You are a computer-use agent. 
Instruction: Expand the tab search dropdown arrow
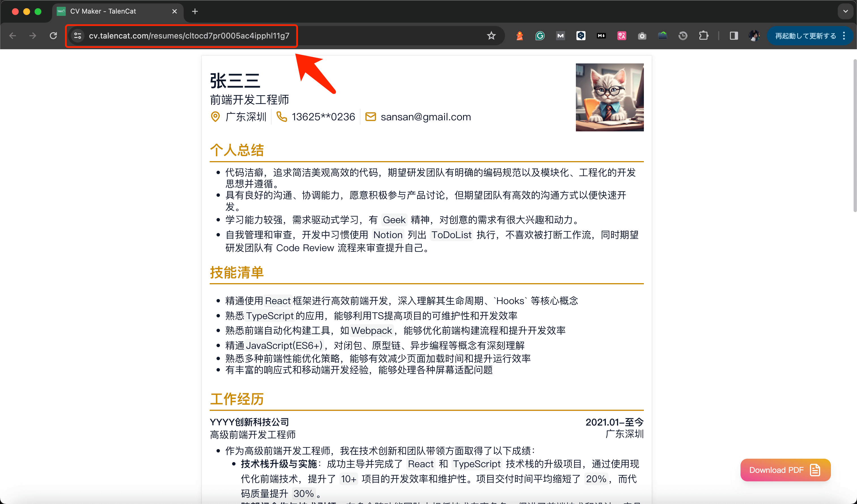point(845,11)
